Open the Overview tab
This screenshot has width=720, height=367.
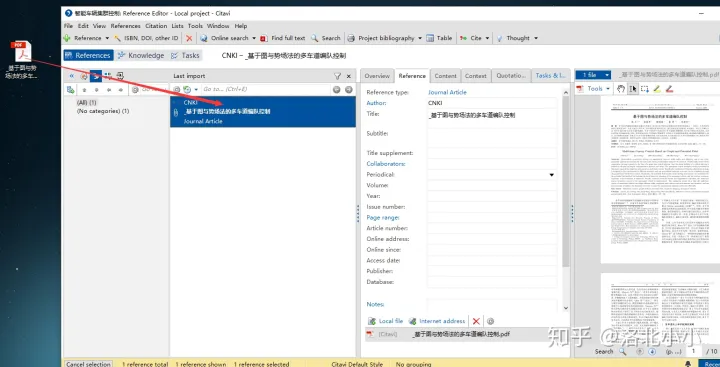click(x=377, y=76)
